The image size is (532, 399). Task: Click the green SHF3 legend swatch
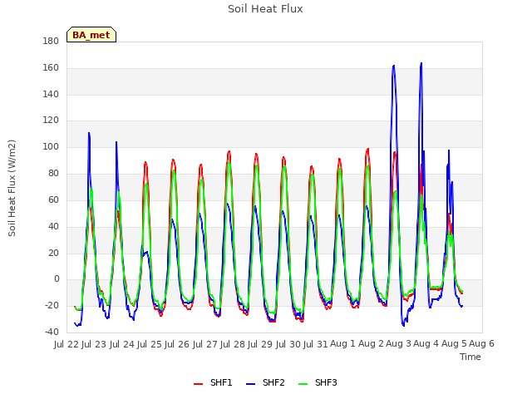(303, 384)
